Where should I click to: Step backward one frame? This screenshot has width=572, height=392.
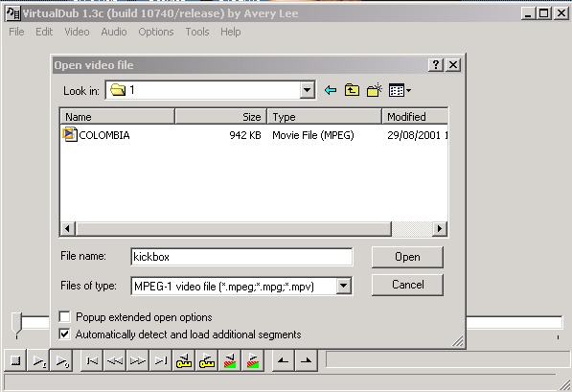point(115,361)
